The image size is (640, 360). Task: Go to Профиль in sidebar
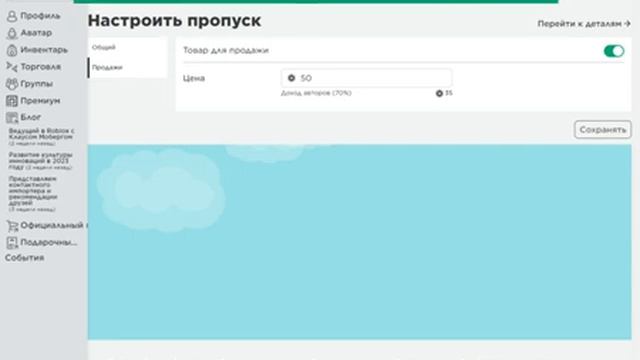pyautogui.click(x=40, y=16)
